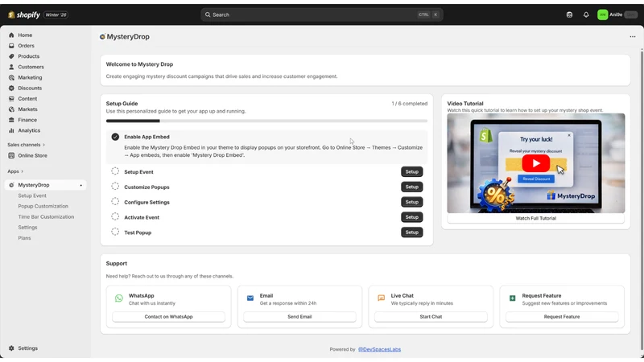The image size is (644, 362).
Task: Click the WhatsApp icon in Support
Action: tap(118, 298)
